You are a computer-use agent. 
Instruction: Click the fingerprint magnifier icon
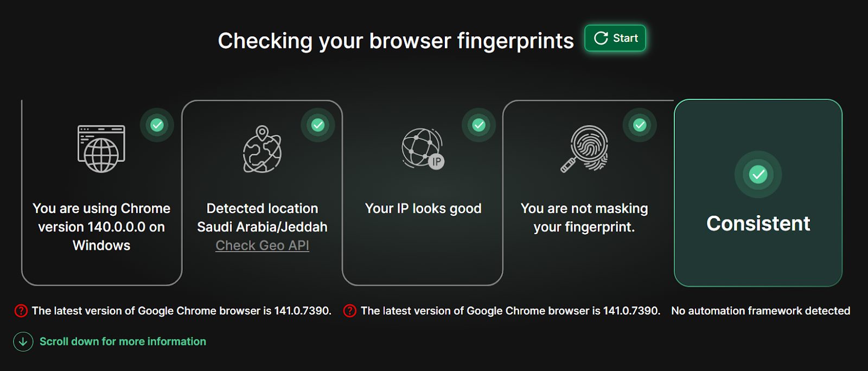[x=584, y=149]
